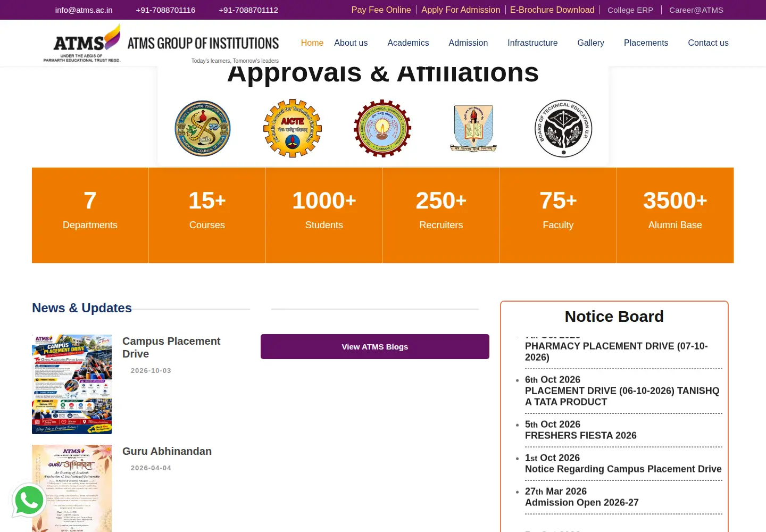This screenshot has width=766, height=532.
Task: Select the Pharmacy Council of India logo
Action: coord(203,128)
